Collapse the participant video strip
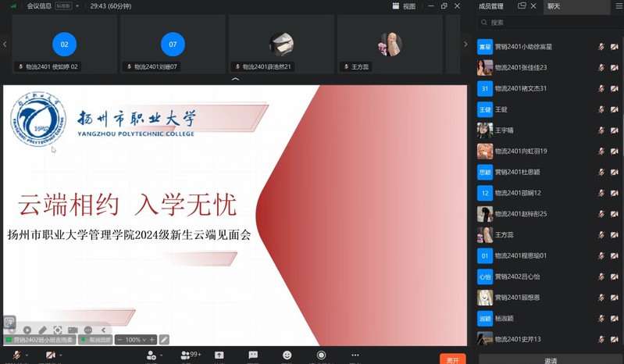 235,79
